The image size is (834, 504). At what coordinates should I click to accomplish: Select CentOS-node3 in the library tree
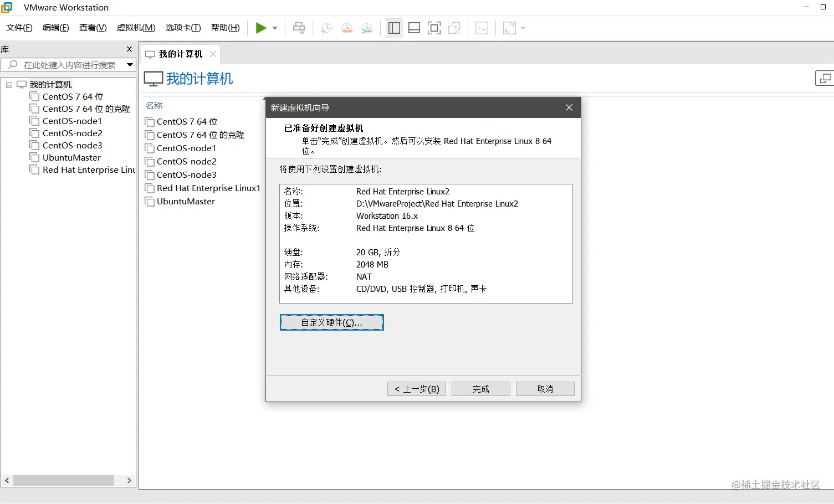point(73,145)
